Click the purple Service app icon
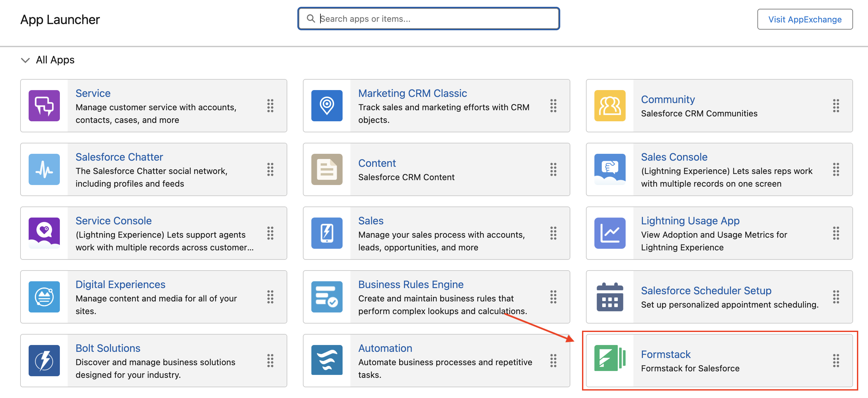Image resolution: width=868 pixels, height=398 pixels. tap(44, 106)
